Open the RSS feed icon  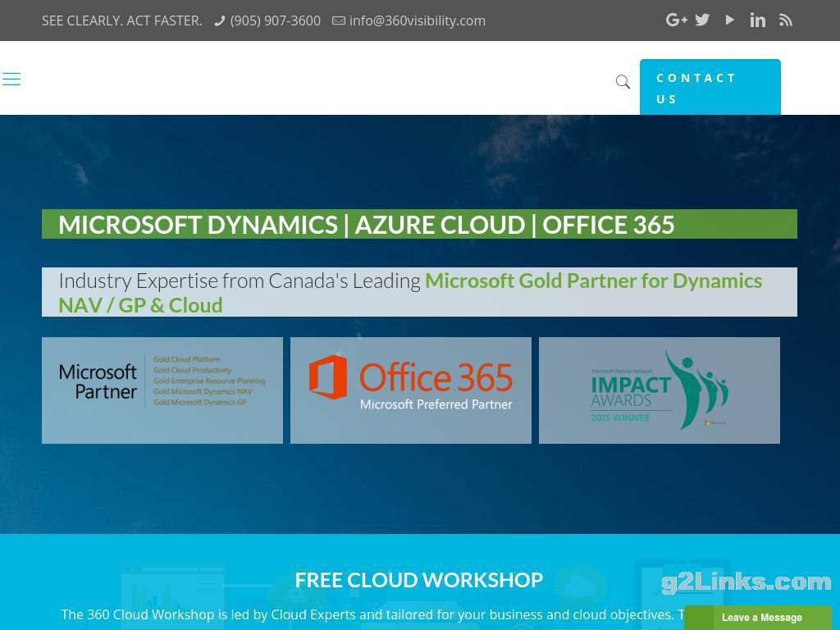coord(785,21)
